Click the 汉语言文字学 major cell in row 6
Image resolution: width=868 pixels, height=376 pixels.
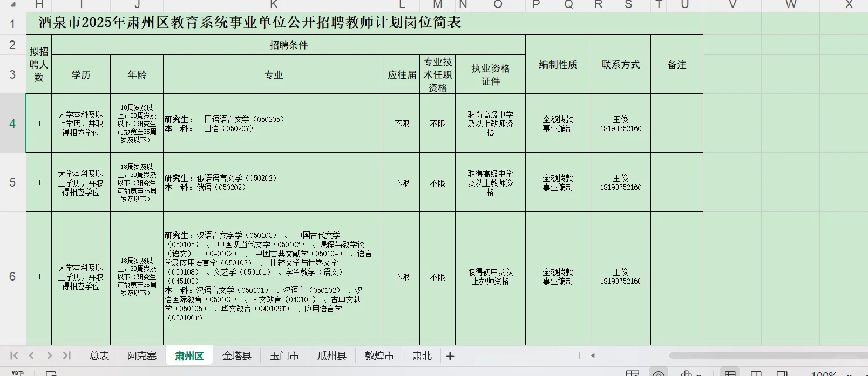pyautogui.click(x=274, y=276)
